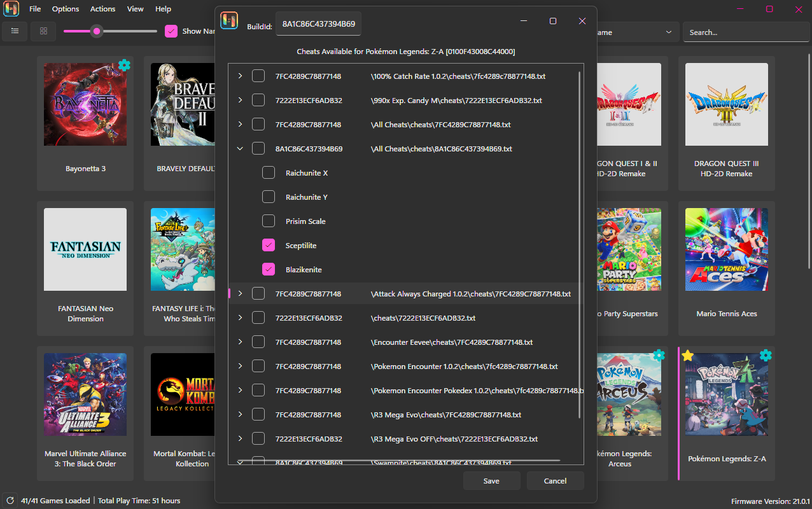Viewport: 812px width, 509px height.
Task: Check the Attack Always Charged 1.0.2 cheat
Action: point(258,294)
